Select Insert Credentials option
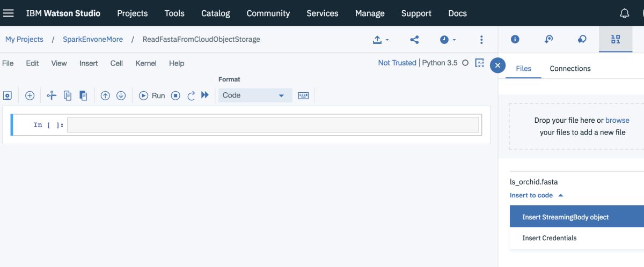This screenshot has height=267, width=644. [577, 238]
